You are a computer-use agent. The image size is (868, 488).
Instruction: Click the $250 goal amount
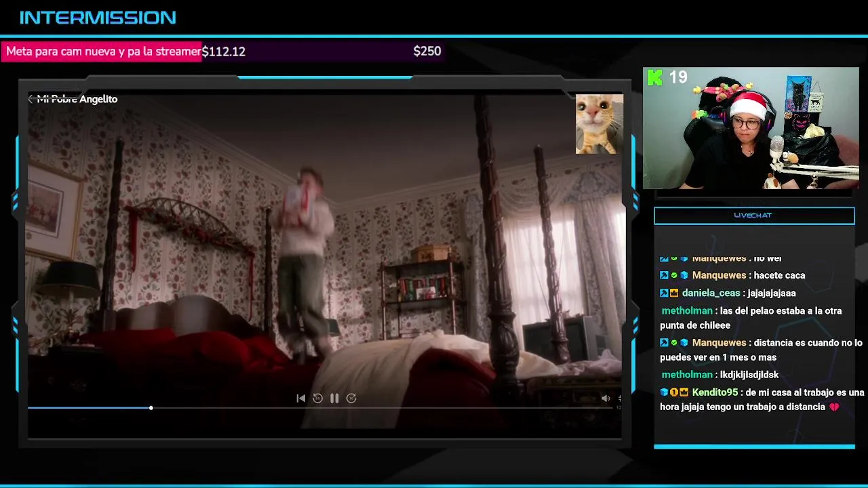[427, 52]
